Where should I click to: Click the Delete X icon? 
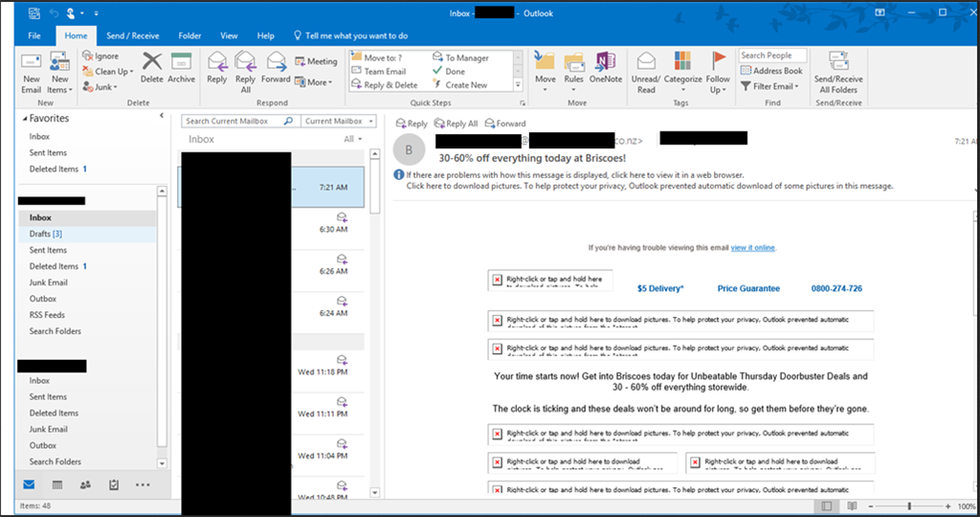(152, 61)
